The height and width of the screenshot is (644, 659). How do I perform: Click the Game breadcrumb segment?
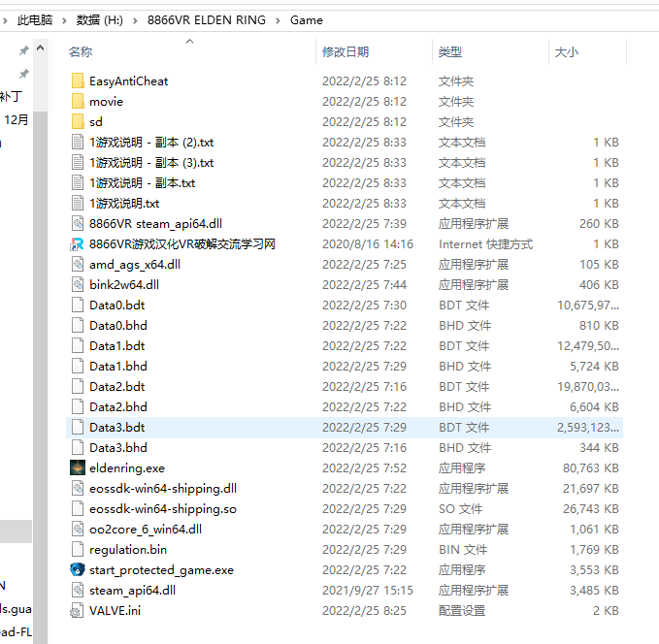[x=307, y=20]
